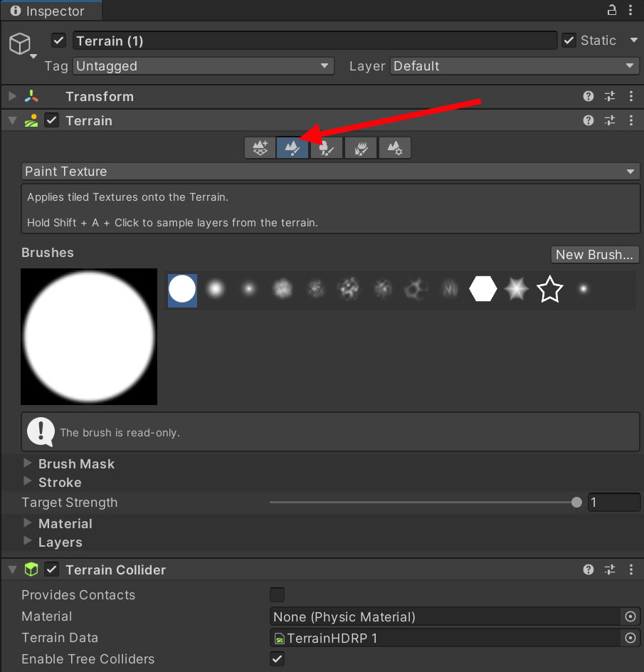Uncheck Enable Tree Colliders

[278, 658]
